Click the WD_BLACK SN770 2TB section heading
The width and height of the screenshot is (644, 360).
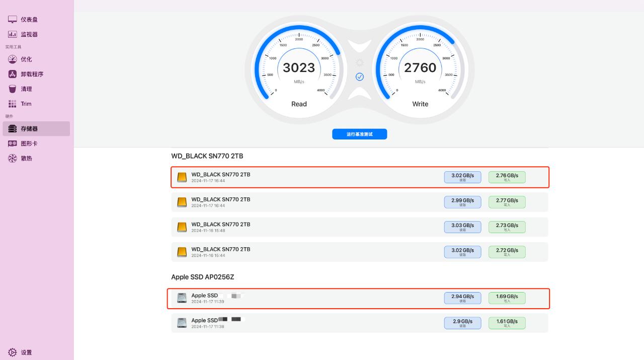(x=207, y=156)
